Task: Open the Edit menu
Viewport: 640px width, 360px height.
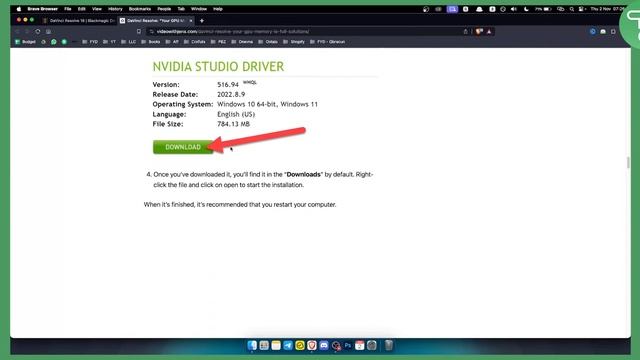Action: click(82, 9)
